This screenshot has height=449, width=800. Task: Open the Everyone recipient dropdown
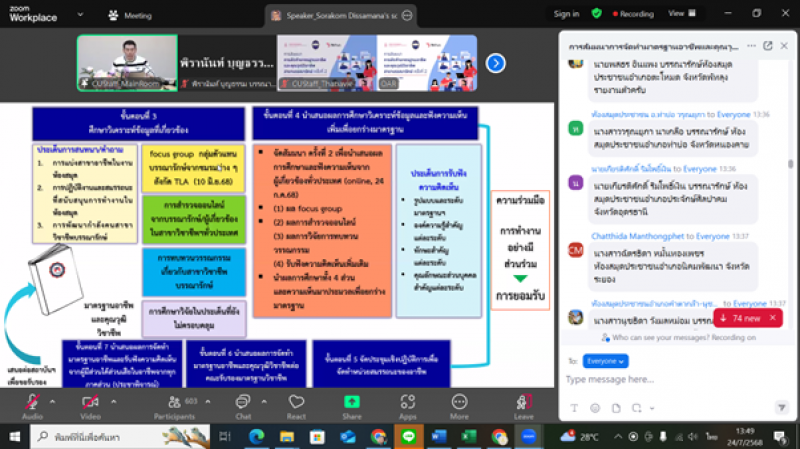click(604, 360)
